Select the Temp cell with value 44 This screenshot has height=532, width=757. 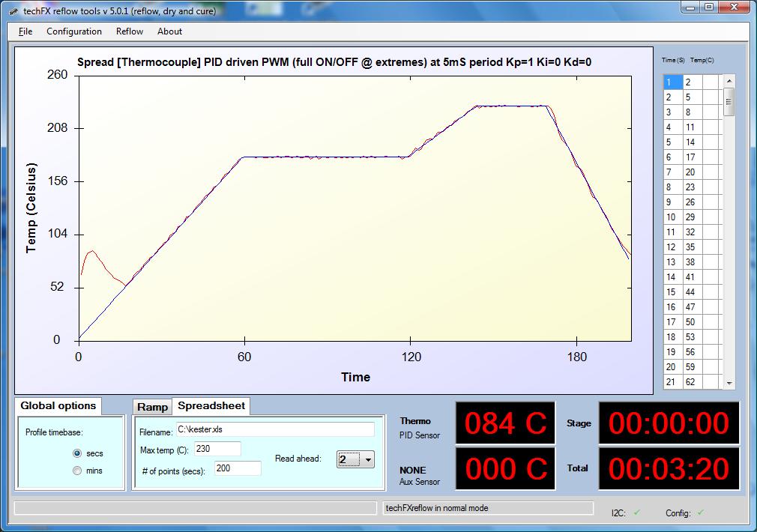(x=693, y=291)
